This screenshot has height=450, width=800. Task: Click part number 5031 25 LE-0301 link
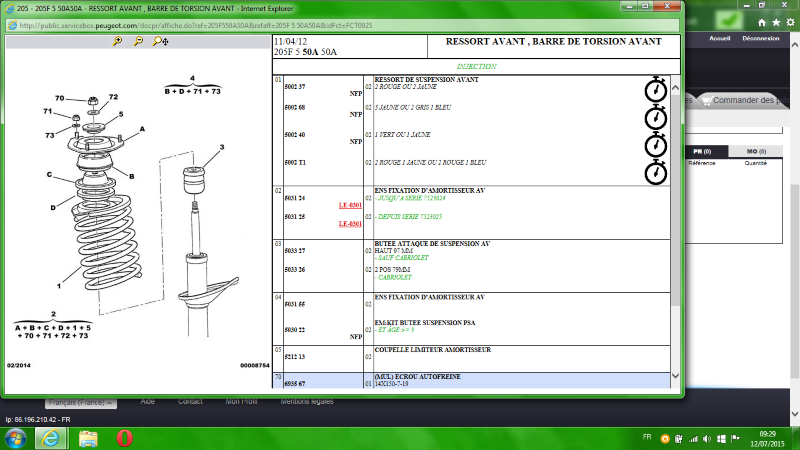pos(349,224)
